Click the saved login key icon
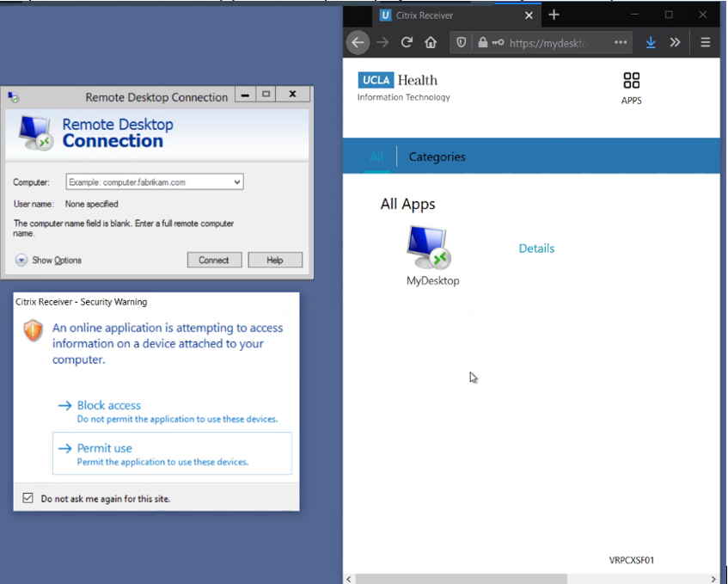Viewport: 728px width, 584px height. click(498, 43)
